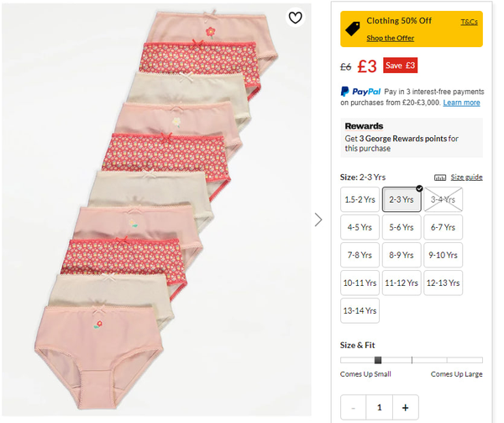Viewport: 504px width, 423px height.
Task: Click the Size & Fit slider marker
Action: [378, 360]
